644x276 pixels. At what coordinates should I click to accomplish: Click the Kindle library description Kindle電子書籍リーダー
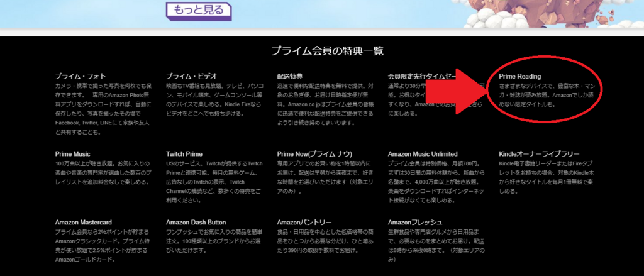[548, 177]
